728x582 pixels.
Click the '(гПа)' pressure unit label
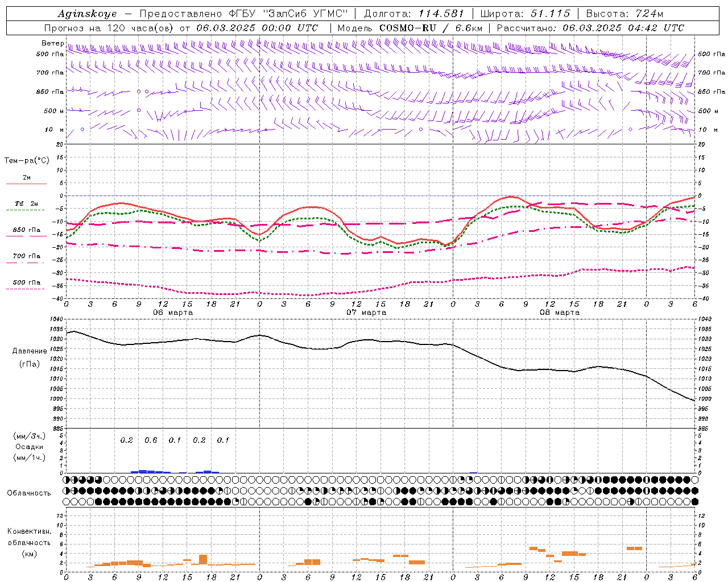point(30,364)
